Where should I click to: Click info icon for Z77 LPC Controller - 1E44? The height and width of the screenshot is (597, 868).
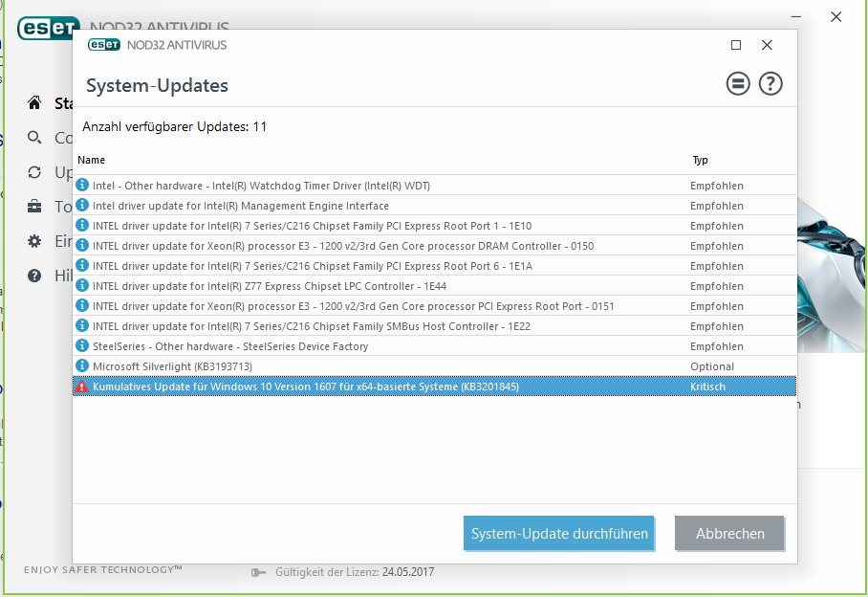tap(82, 285)
